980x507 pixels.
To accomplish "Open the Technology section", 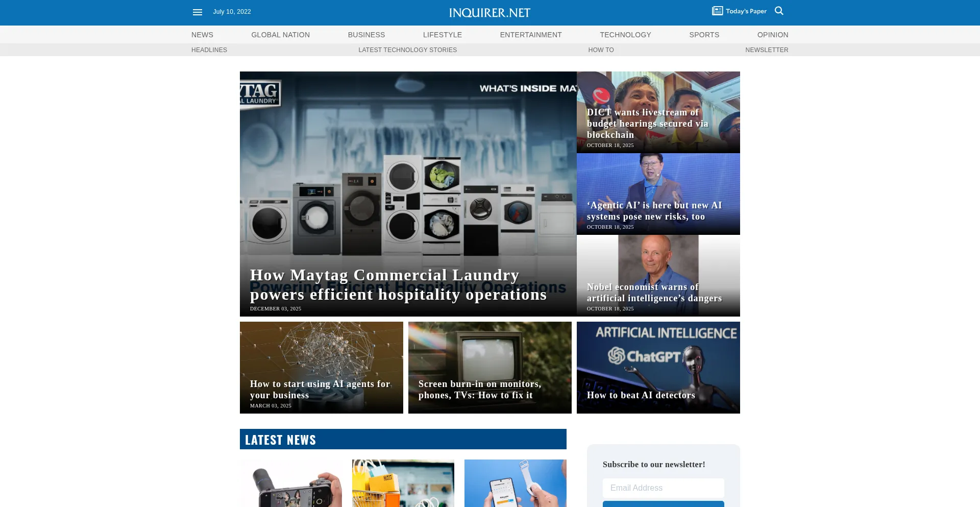I will pos(625,35).
